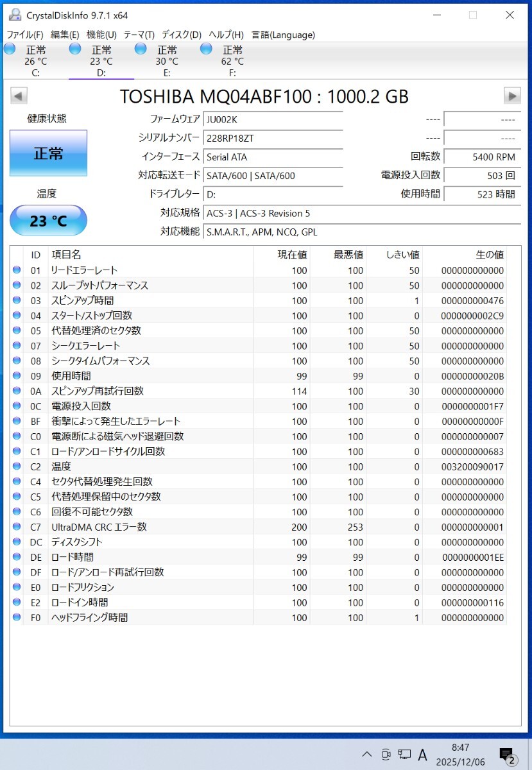Click the 現在値 column header
This screenshot has width=532, height=770.
point(282,255)
